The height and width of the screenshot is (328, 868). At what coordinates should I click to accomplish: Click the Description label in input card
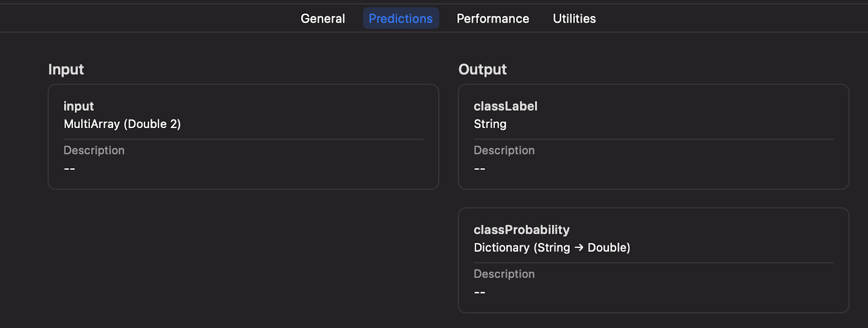(x=94, y=150)
